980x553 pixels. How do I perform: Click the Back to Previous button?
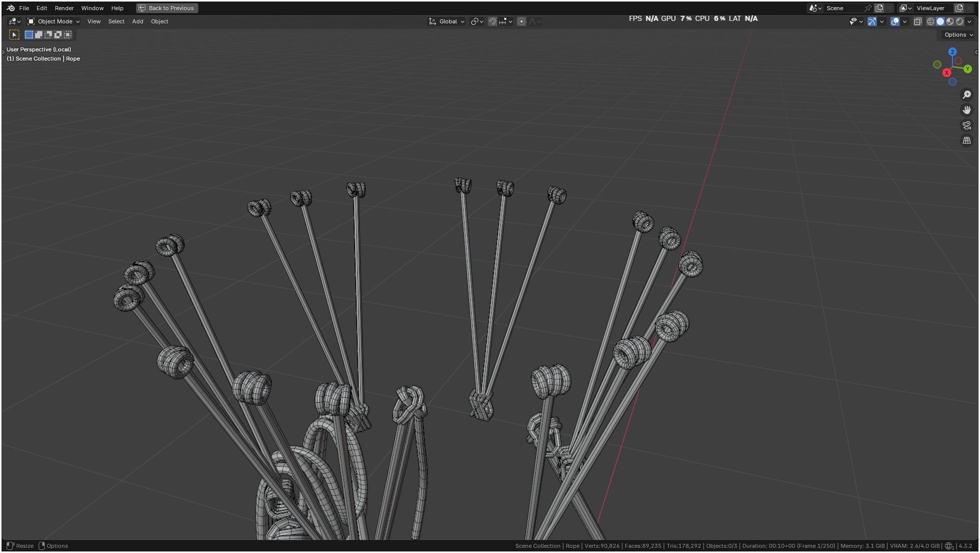pos(167,8)
